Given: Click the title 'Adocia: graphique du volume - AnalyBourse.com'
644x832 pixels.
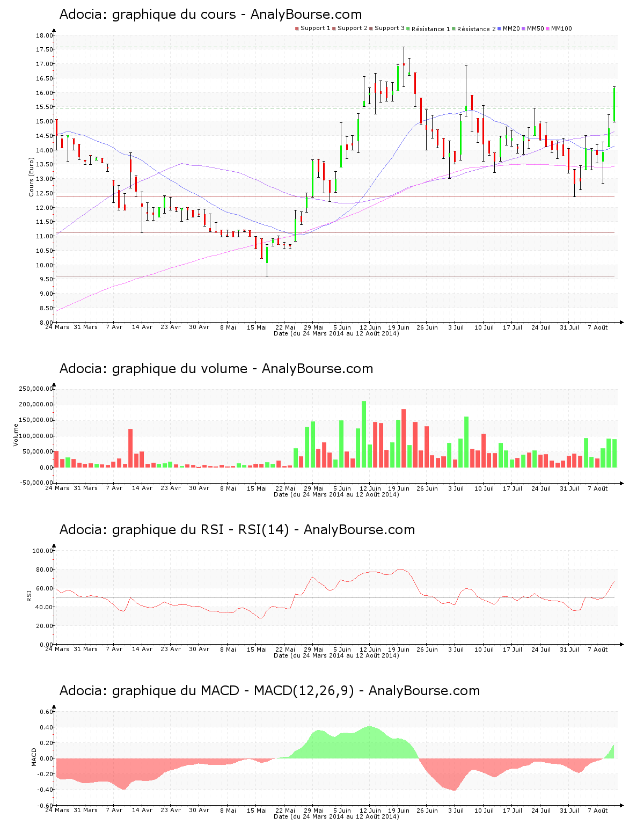Looking at the screenshot, I should tap(216, 369).
